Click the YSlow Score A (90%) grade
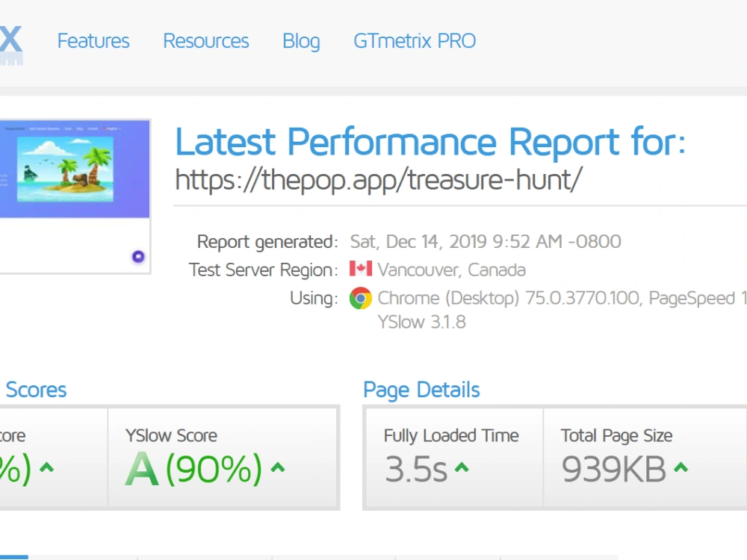Screen dimensions: 747x560 click(x=193, y=469)
